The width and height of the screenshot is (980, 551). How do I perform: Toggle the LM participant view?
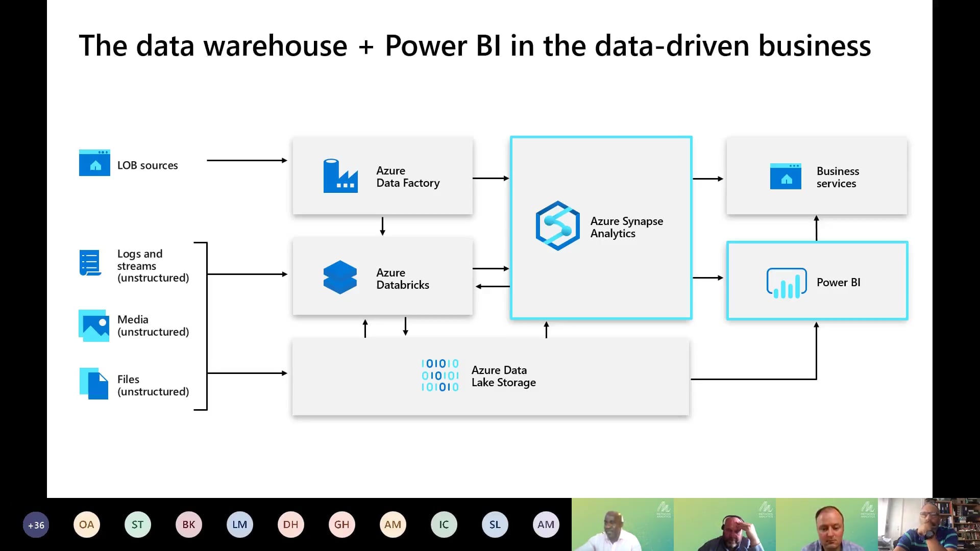point(239,524)
